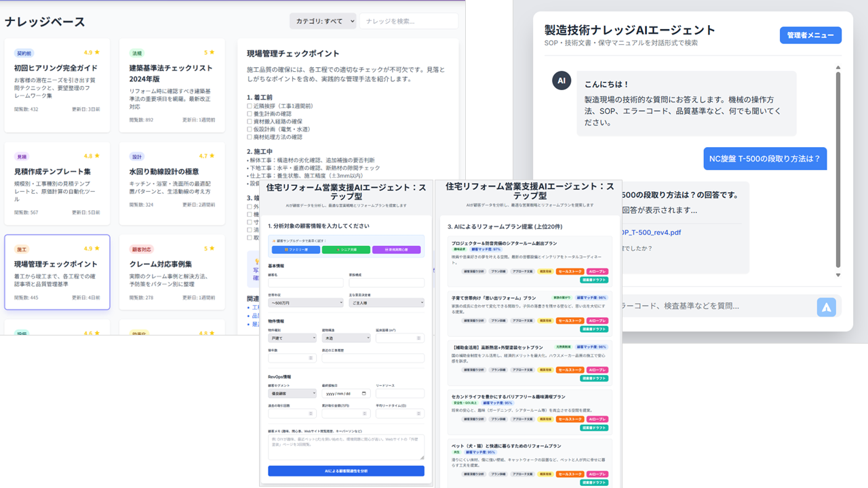This screenshot has height=488, width=868.
Task: Click the down chevron below the chat scrollbar
Action: [x=839, y=276]
